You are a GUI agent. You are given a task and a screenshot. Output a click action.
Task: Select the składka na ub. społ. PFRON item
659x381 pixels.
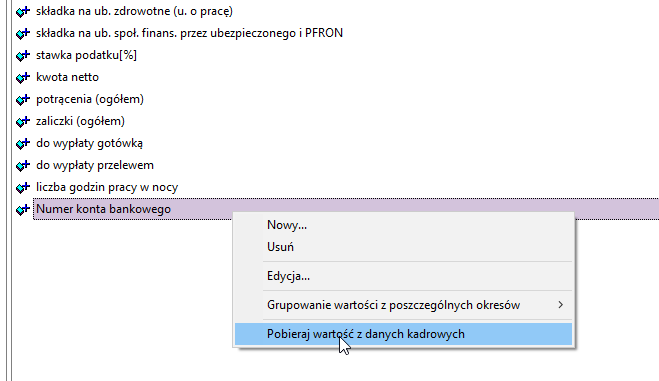[189, 33]
